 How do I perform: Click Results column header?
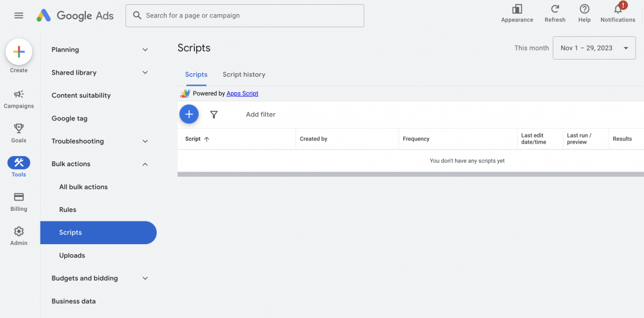pos(622,139)
